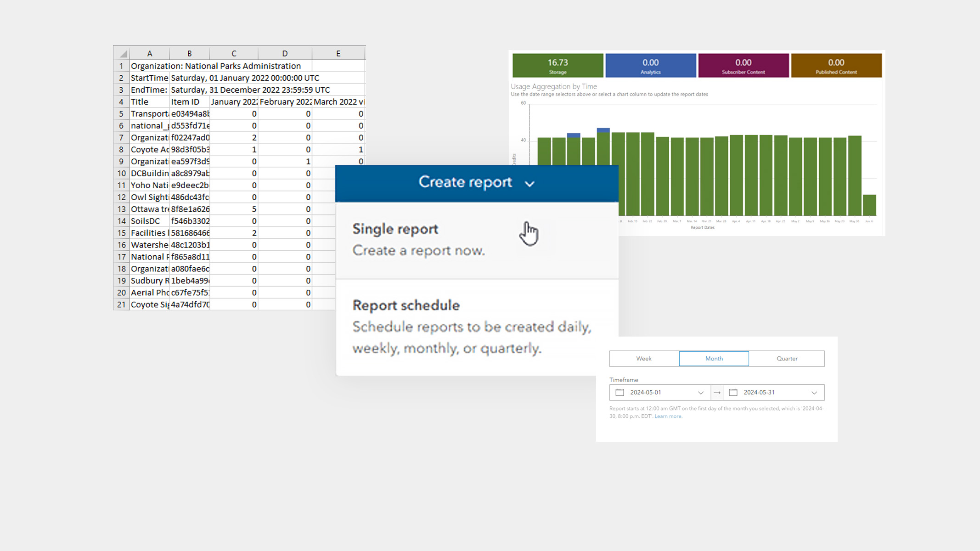This screenshot has height=551, width=980.
Task: Select the Published Content credits tile
Action: pos(837,65)
